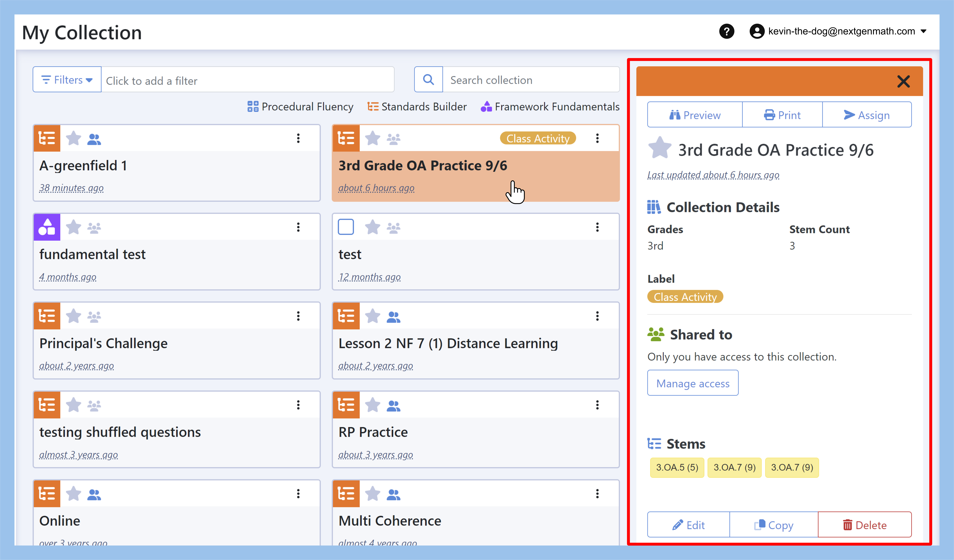Click the shared people icon on A-greenfield 1
954x560 pixels.
tap(94, 139)
